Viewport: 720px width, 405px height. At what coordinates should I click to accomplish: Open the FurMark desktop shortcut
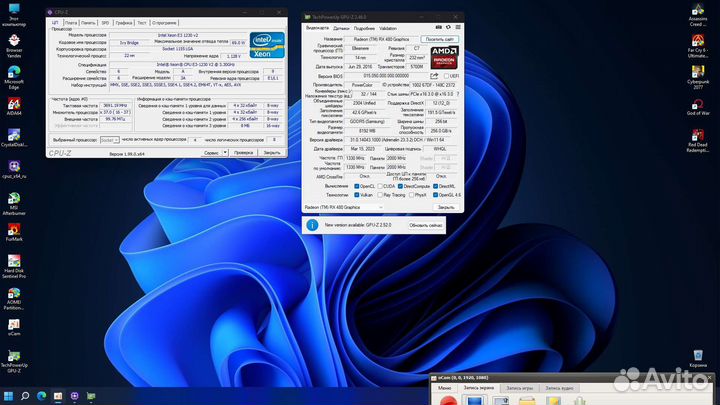coord(14,232)
